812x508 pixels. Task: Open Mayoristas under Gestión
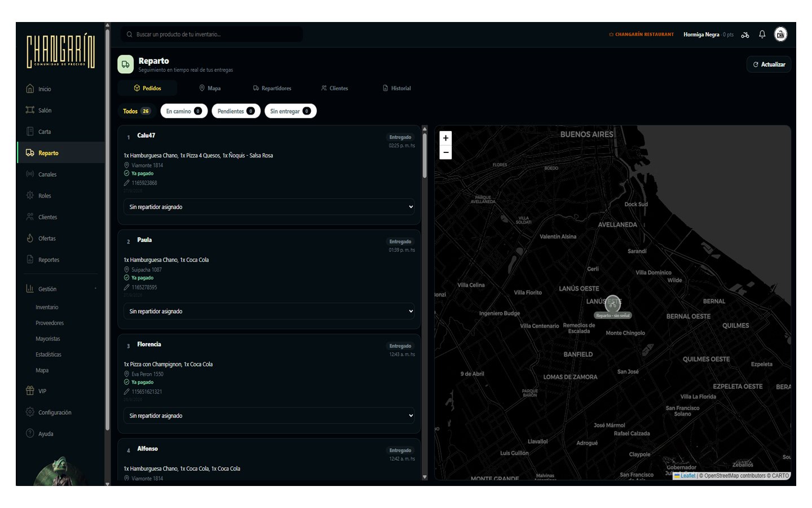48,339
